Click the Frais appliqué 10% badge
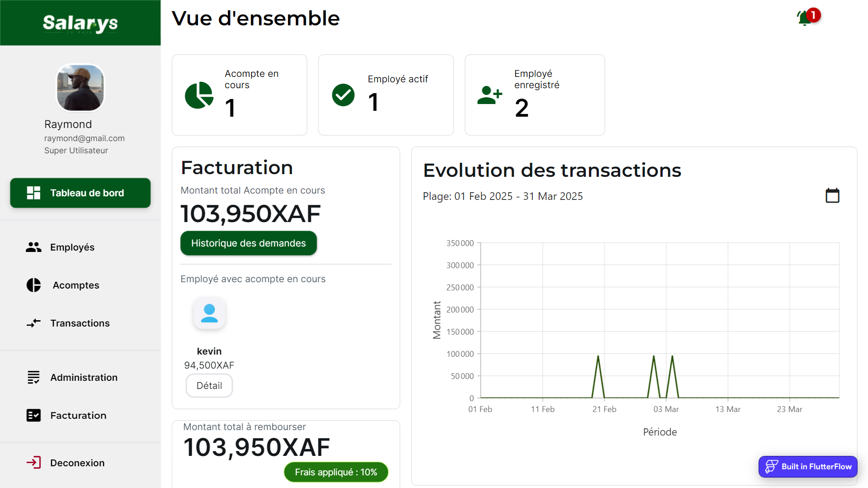Image resolution: width=868 pixels, height=488 pixels. [x=336, y=472]
